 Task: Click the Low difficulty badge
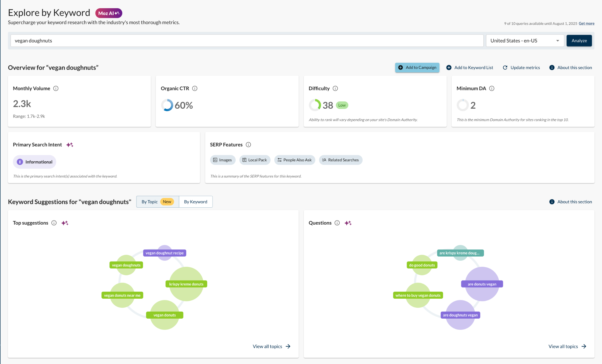(342, 105)
